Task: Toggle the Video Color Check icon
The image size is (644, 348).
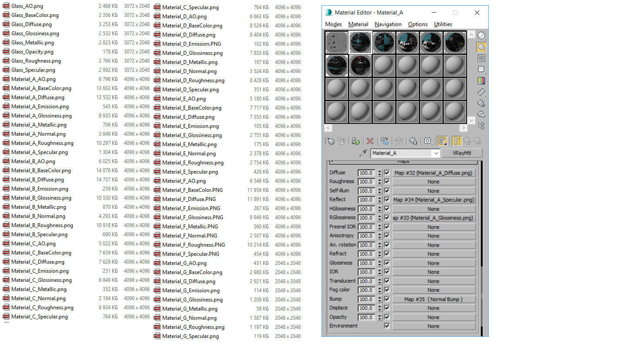Action: 481,81
